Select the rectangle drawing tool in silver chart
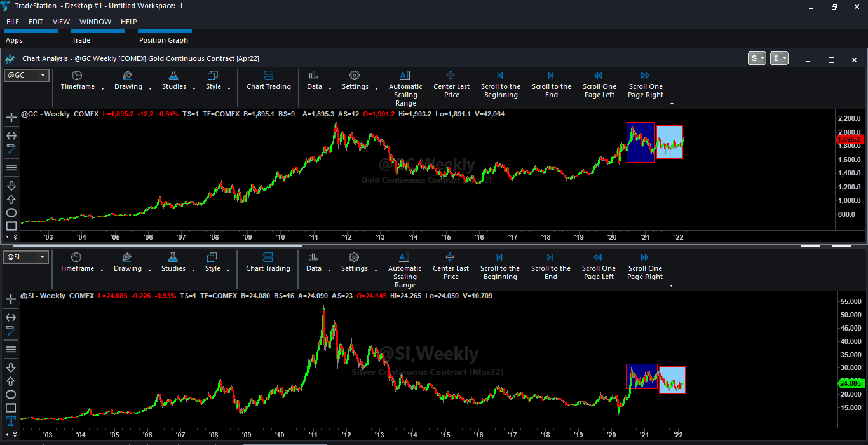 point(11,408)
